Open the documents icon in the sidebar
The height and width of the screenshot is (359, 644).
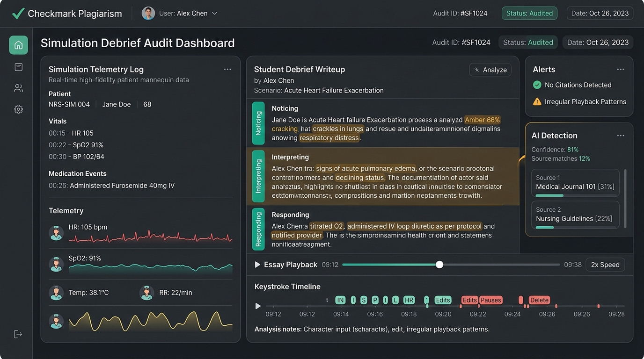(19, 67)
